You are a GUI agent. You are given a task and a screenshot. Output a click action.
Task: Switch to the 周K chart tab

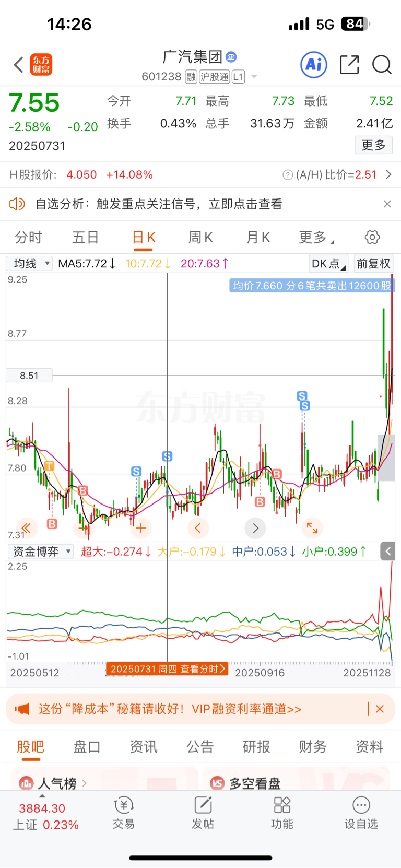(x=200, y=238)
